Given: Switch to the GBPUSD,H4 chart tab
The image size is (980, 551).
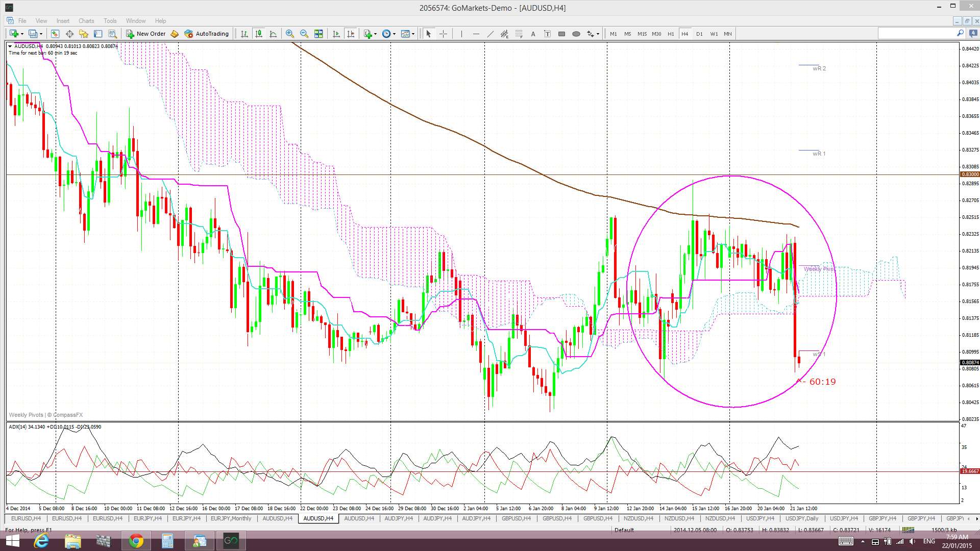Looking at the screenshot, I should [x=516, y=518].
